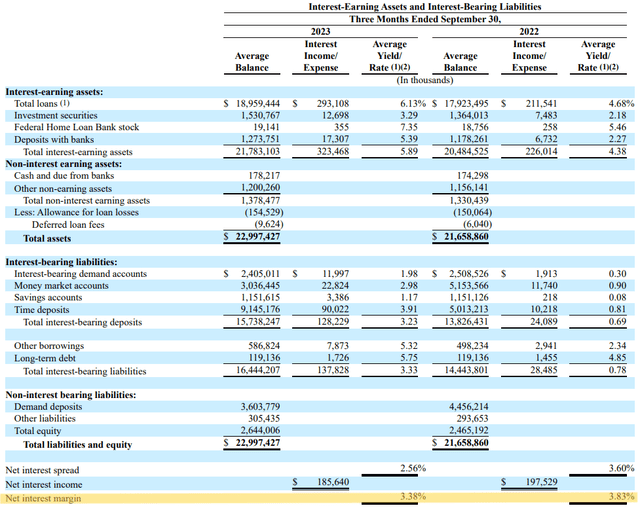Select the 'Savings accounts' row label
The image size is (640, 508).
(x=48, y=297)
